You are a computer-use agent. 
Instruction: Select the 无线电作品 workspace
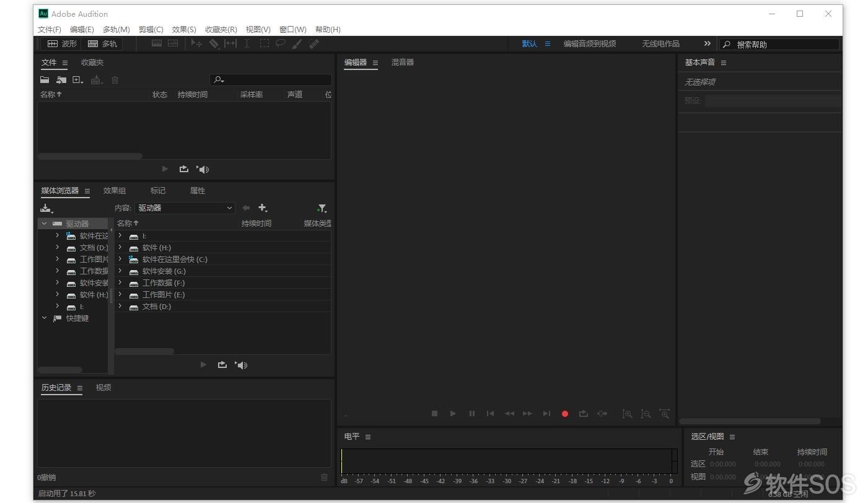pyautogui.click(x=660, y=44)
